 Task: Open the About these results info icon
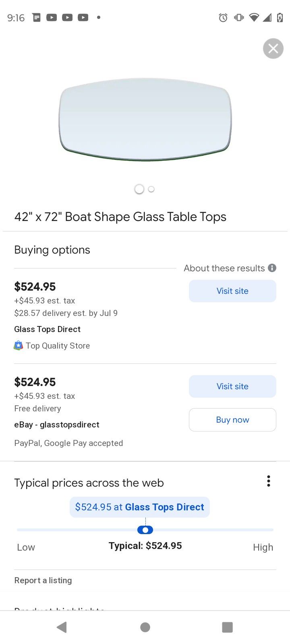tap(272, 268)
